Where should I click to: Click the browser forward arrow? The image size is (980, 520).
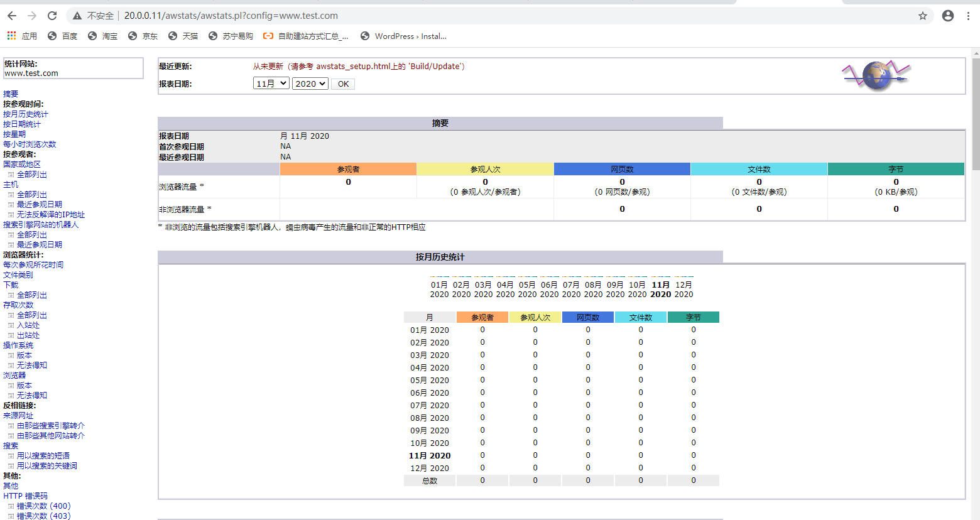tap(32, 16)
